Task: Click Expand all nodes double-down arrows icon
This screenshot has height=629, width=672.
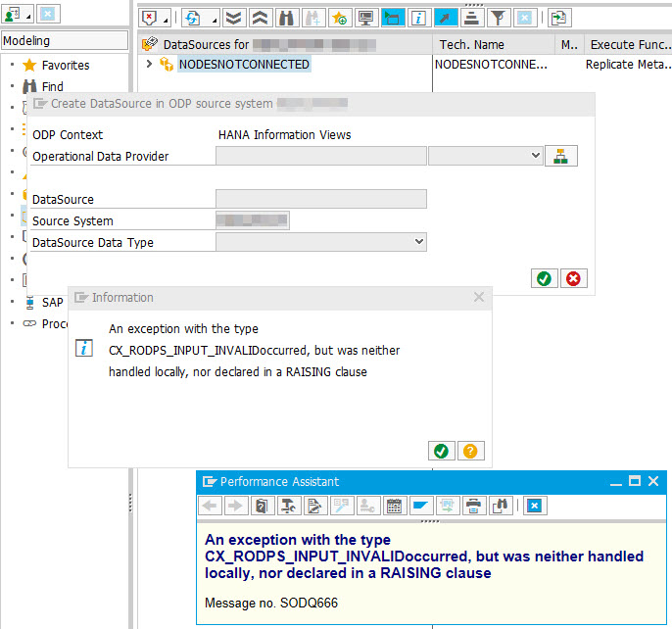Action: pyautogui.click(x=233, y=18)
